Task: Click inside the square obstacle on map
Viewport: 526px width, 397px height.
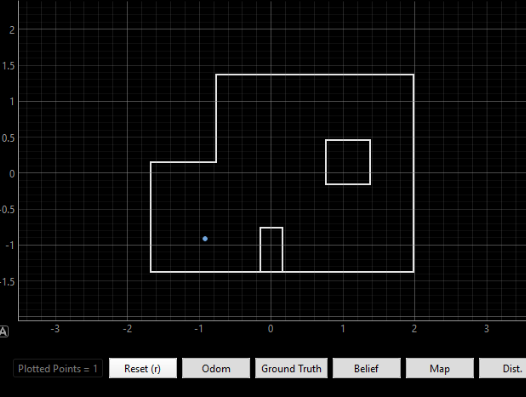Action: point(348,162)
